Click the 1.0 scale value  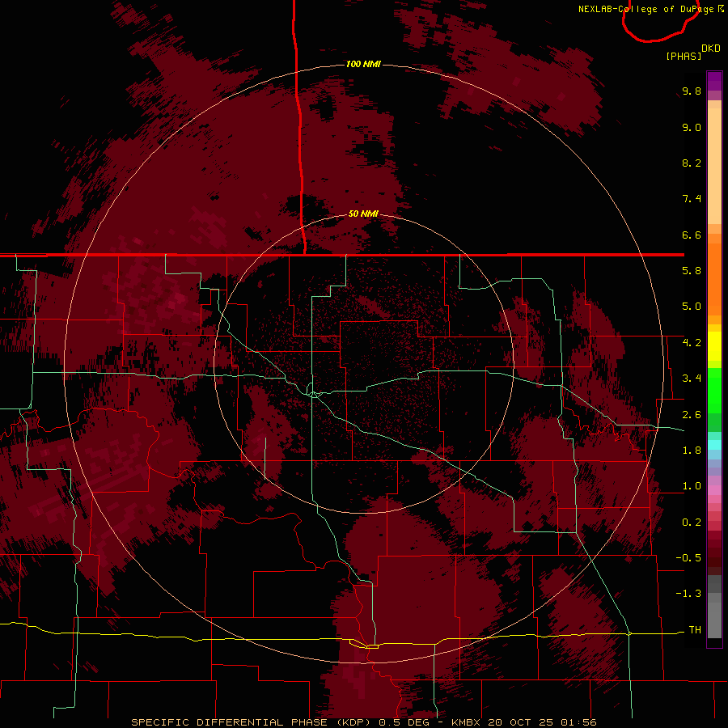pyautogui.click(x=692, y=486)
